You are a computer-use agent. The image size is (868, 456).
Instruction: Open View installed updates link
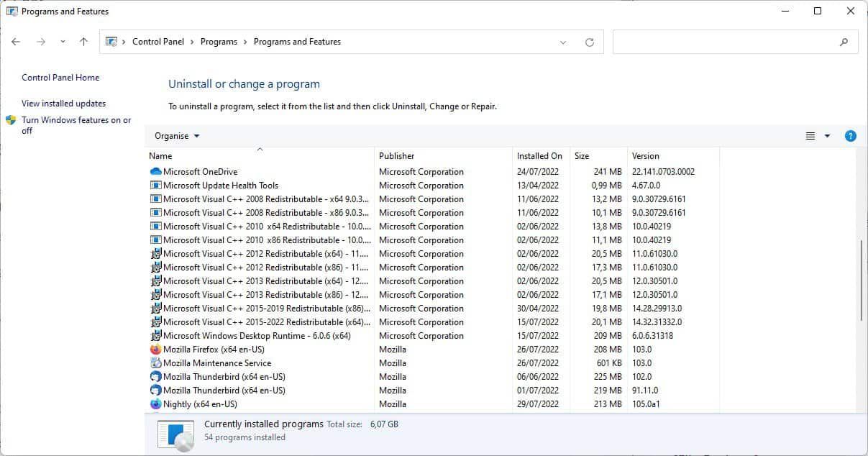(63, 104)
